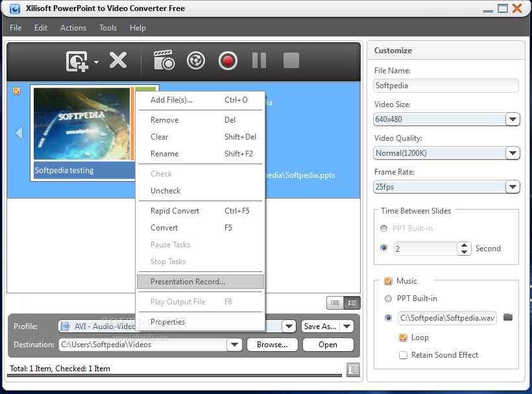
Task: Select Presentation Record... menu entry
Action: pos(200,282)
